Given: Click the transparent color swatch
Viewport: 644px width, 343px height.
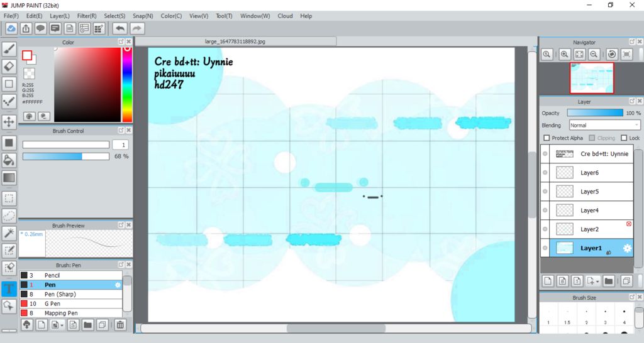Looking at the screenshot, I should [29, 73].
